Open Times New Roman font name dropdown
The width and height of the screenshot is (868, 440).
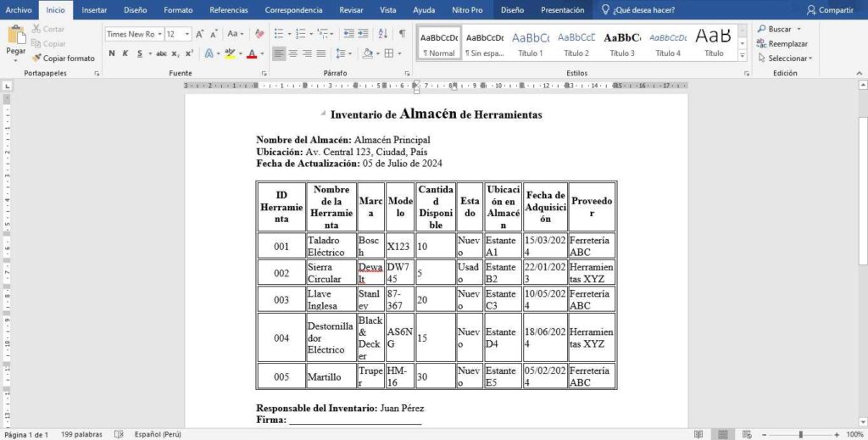[160, 34]
